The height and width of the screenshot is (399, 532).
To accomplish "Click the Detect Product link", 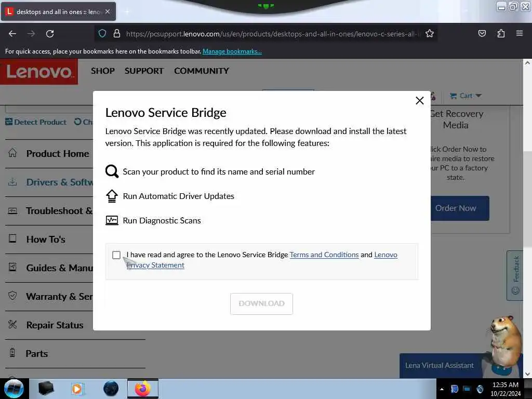I will (36, 122).
